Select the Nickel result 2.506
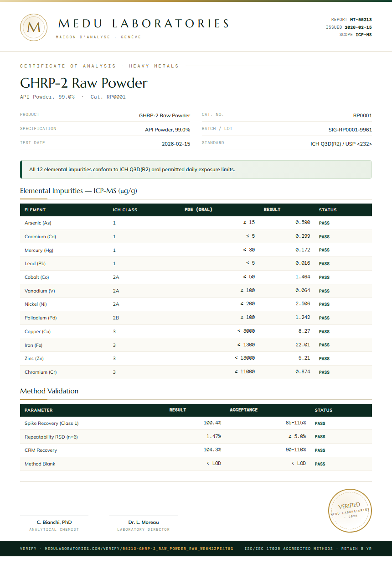This screenshot has width=392, height=570. coord(303,304)
